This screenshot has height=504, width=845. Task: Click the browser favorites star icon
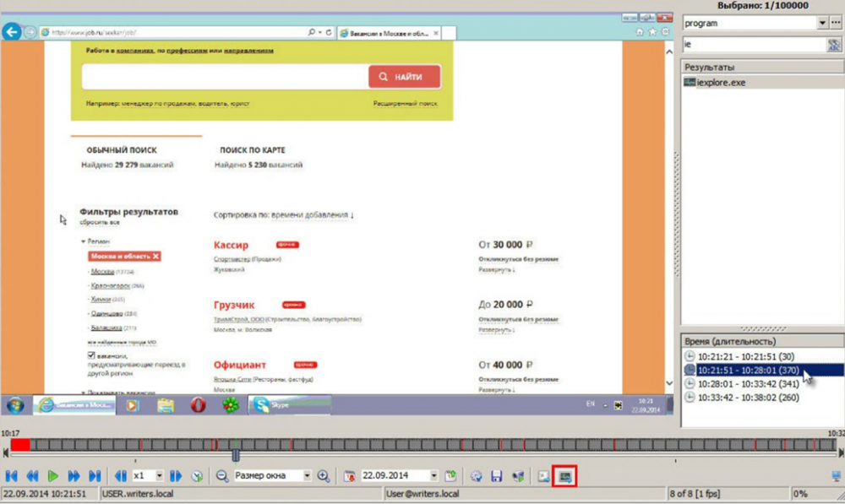pyautogui.click(x=652, y=32)
